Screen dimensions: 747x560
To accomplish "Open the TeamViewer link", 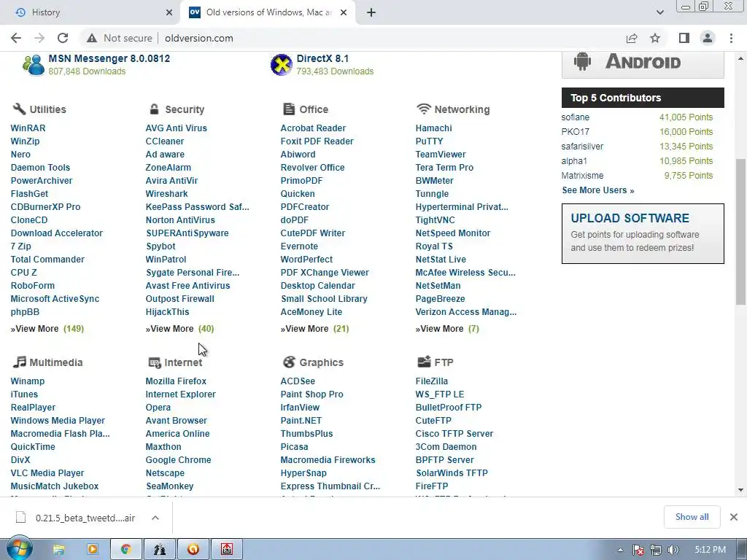I will point(440,155).
